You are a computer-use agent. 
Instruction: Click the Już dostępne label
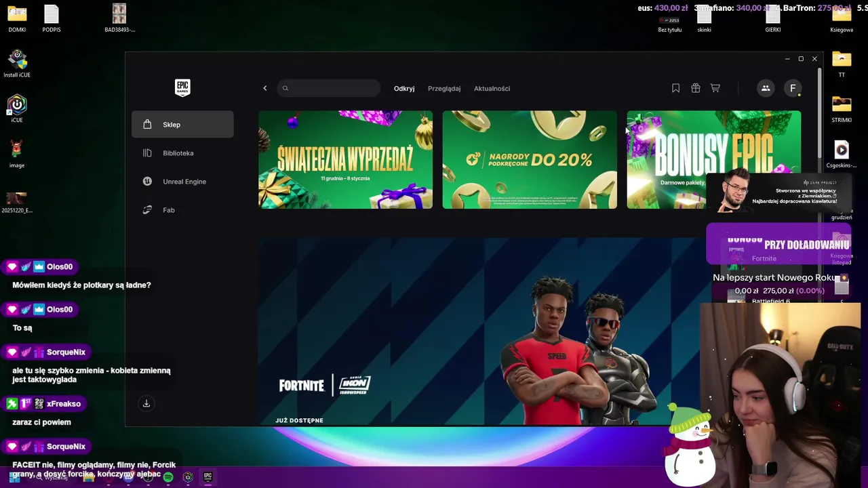point(299,420)
